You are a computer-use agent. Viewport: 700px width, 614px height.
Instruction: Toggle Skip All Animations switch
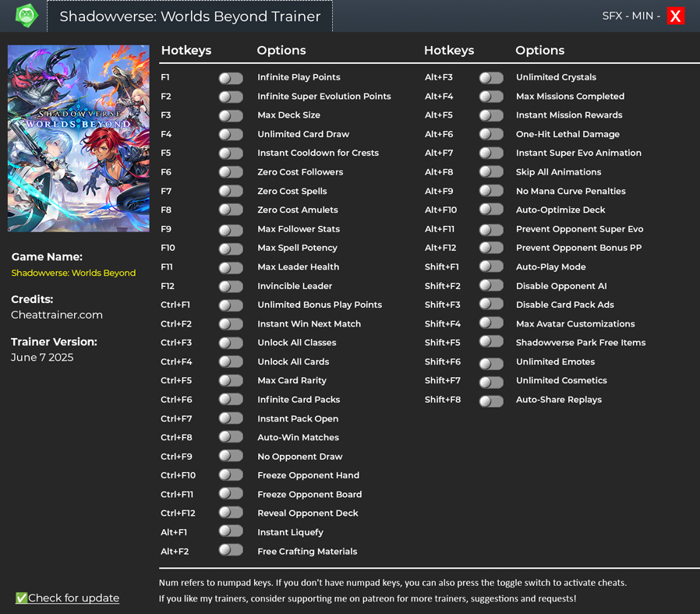pos(491,173)
